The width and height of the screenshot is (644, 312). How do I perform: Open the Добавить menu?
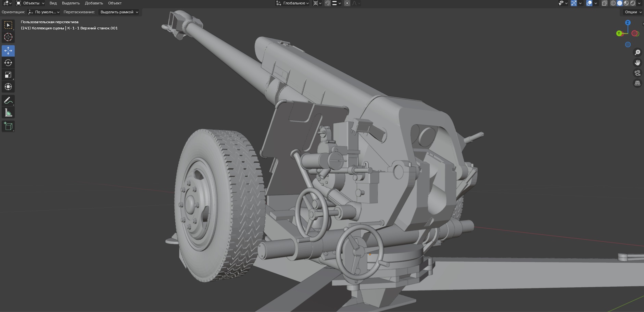tap(94, 3)
